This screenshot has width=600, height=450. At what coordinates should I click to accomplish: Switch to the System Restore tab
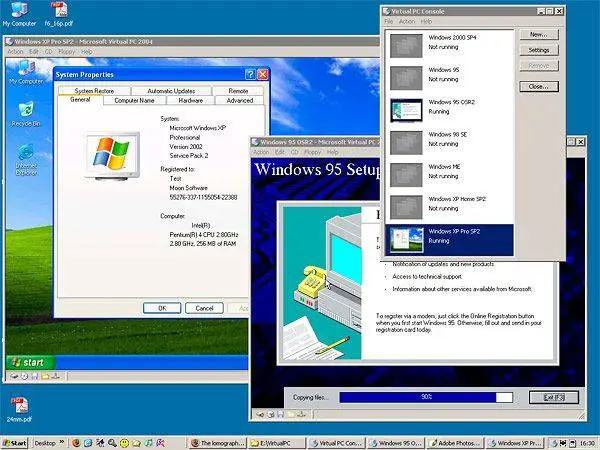pyautogui.click(x=94, y=91)
